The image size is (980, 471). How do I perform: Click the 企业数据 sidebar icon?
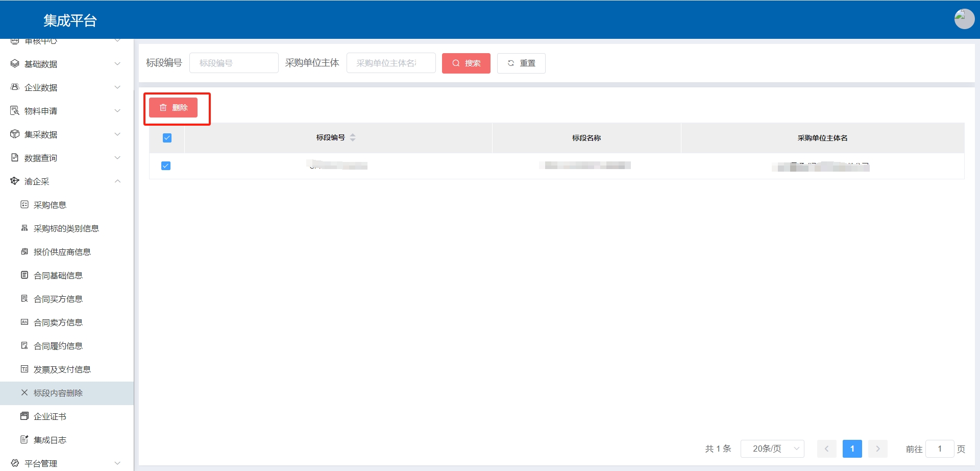(15, 87)
